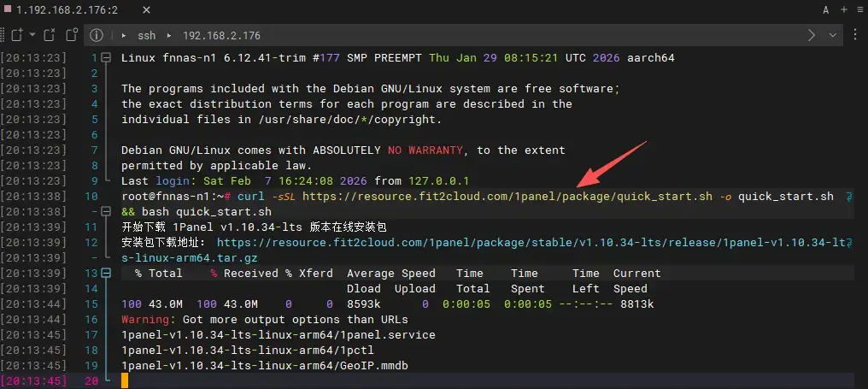
Task: Click the 192.168.2.176 breadcrumb host
Action: (221, 36)
